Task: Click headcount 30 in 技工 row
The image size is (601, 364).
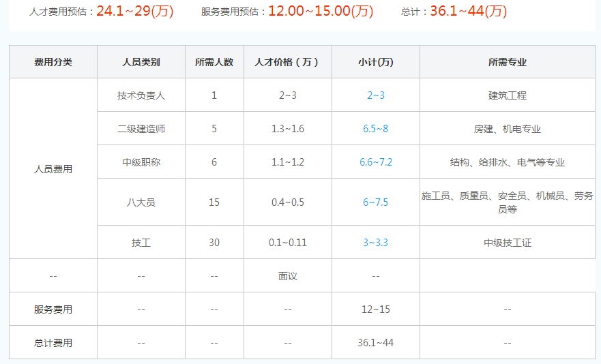Action: click(x=214, y=243)
